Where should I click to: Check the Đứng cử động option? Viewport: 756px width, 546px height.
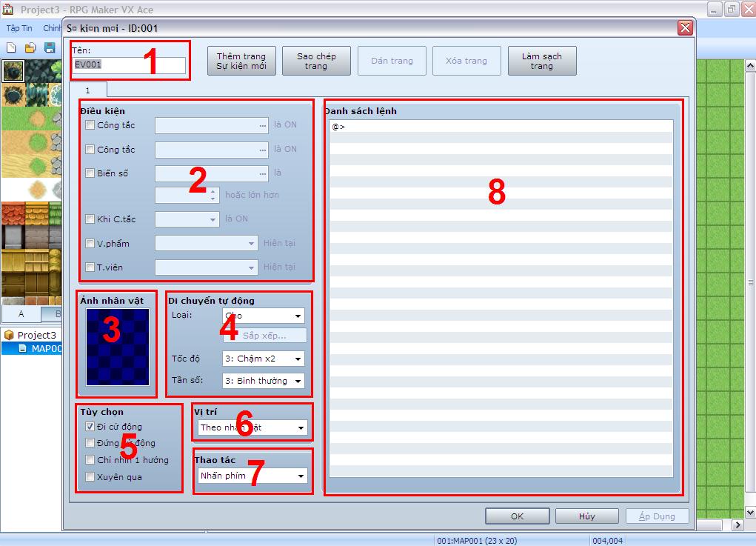coord(90,443)
